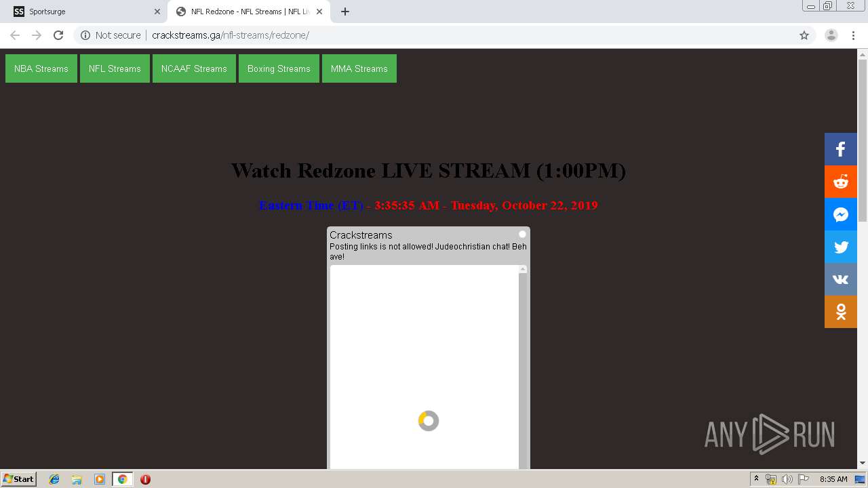This screenshot has height=488, width=868.
Task: Click volume speaker tray icon
Action: coord(787,479)
